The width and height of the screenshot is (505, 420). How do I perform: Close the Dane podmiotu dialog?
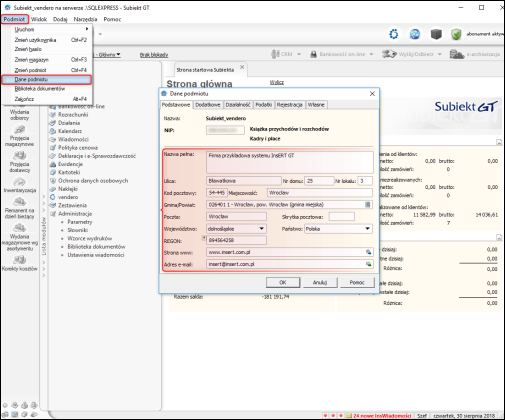click(372, 94)
